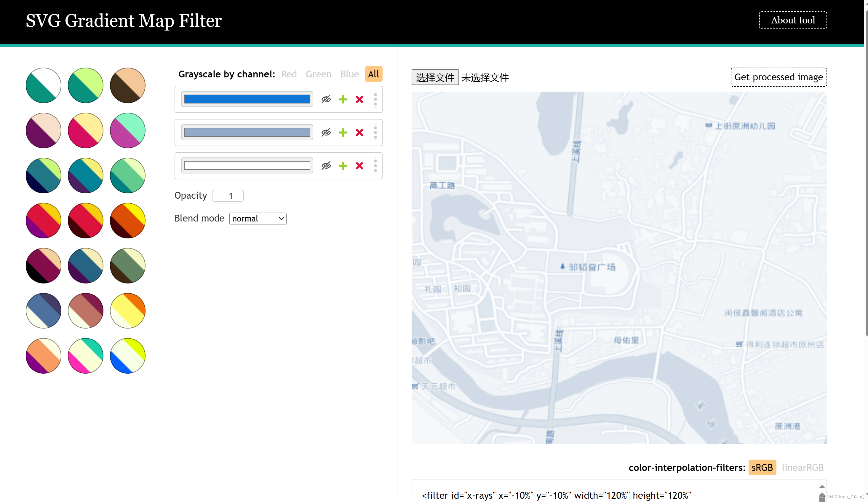Remove the gray-blue color row

tap(359, 133)
